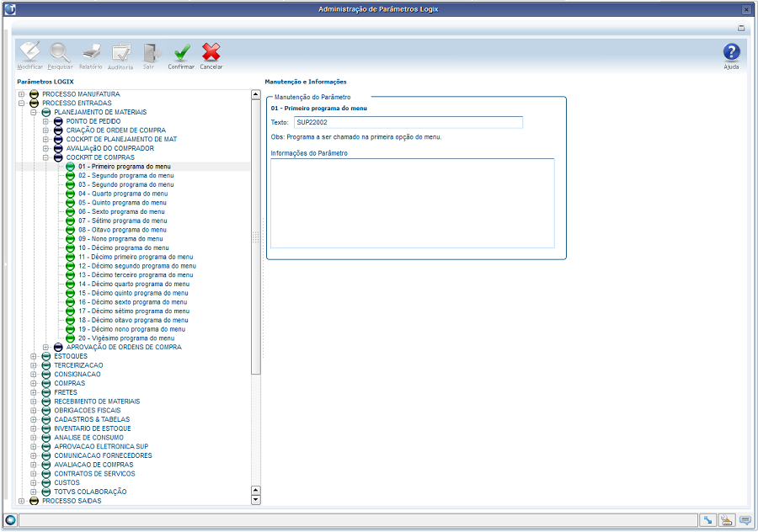Expand the COMPRAS tree node
This screenshot has width=758, height=532.
point(34,383)
